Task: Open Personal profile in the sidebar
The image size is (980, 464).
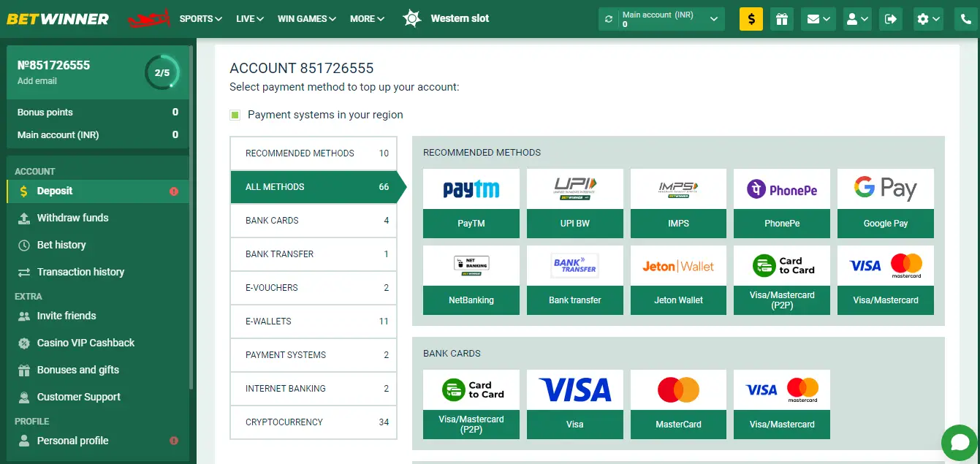Action: (x=97, y=441)
